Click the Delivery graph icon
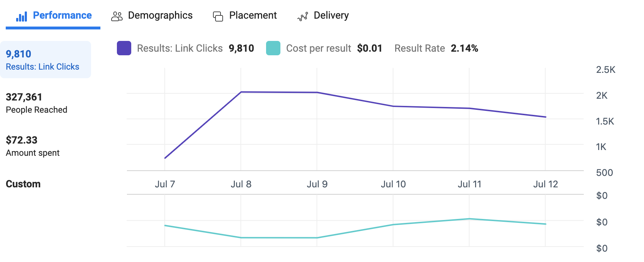The height and width of the screenshot is (262, 644). point(303,17)
